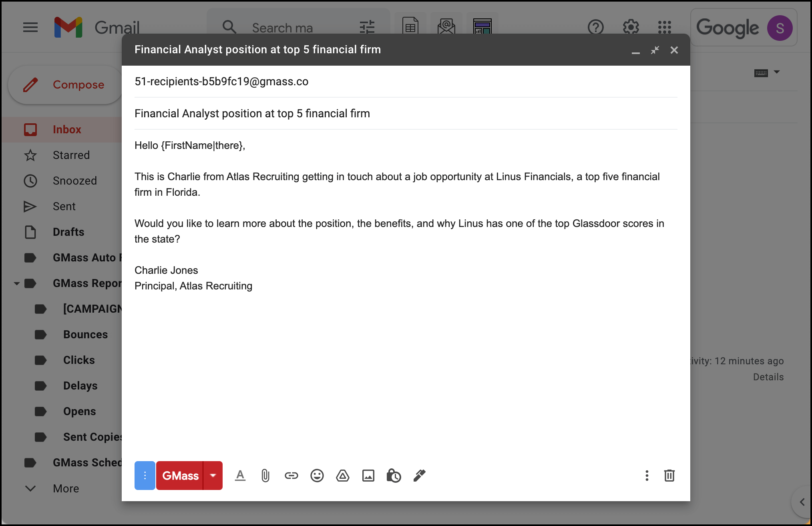Open the Delays label
This screenshot has height=526, width=812.
[x=62, y=386]
